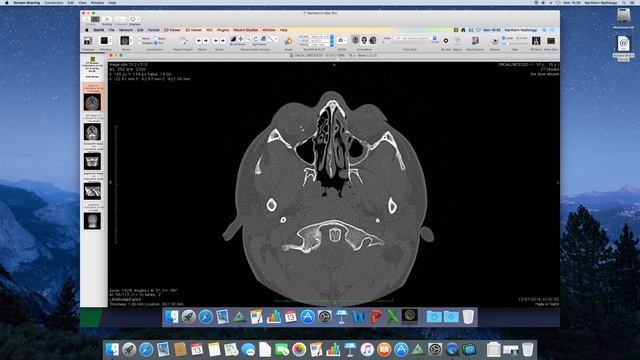Launch OsiriX icon in remote Mac's dock
The image size is (640, 360).
409,316
